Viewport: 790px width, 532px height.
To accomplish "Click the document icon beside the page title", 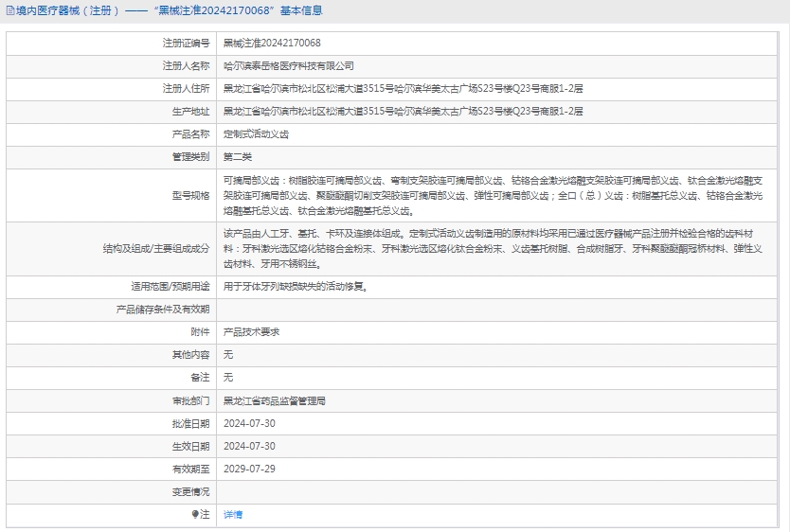I will 9,11.
